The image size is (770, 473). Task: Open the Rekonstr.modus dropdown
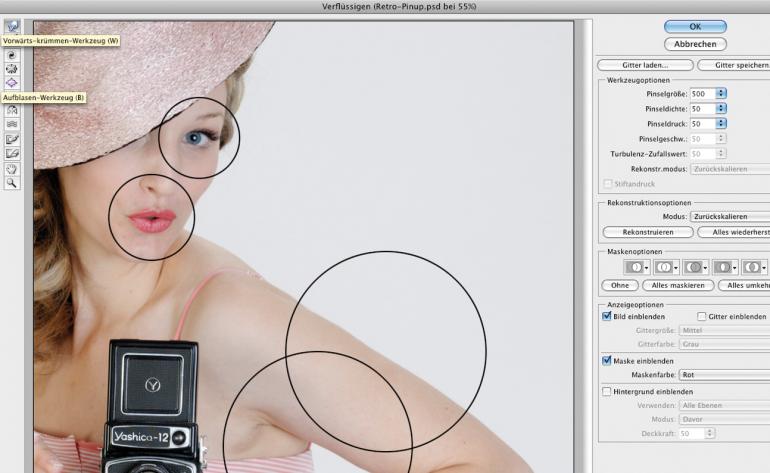point(730,169)
